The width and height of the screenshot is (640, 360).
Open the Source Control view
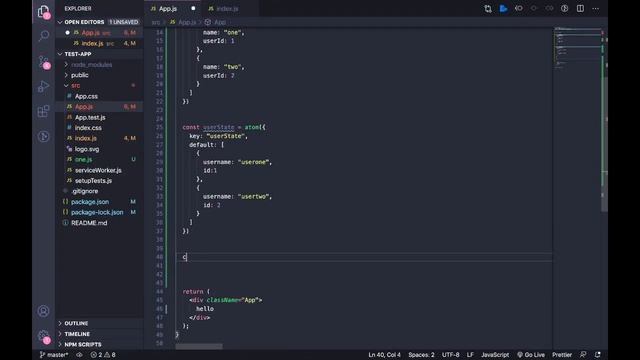click(43, 62)
